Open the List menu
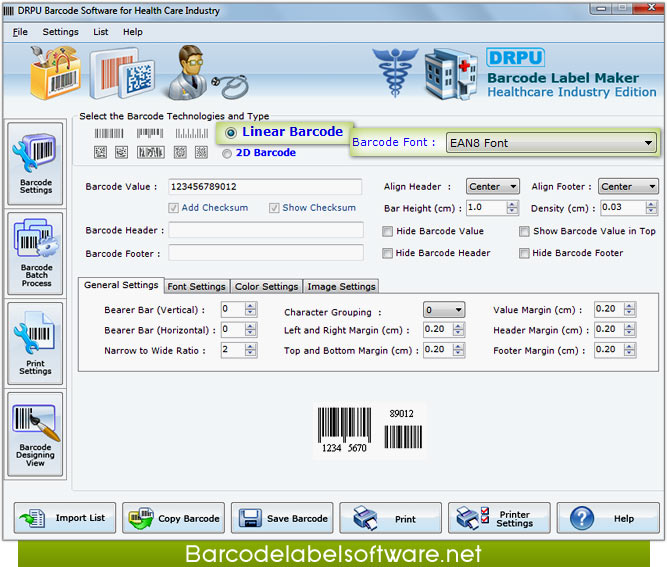This screenshot has width=667, height=567. click(101, 32)
